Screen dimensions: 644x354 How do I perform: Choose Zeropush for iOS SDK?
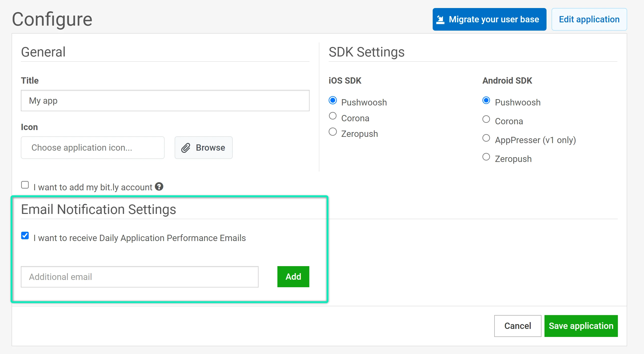333,132
